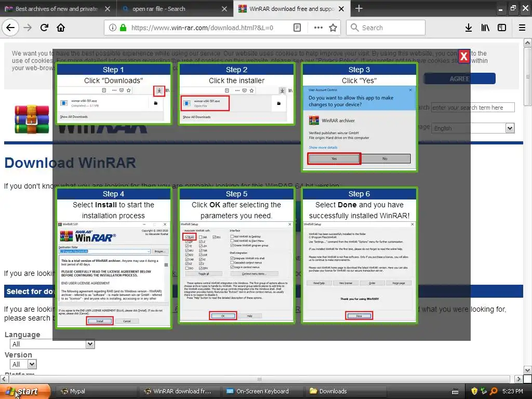Open a new browser tab
The width and height of the screenshot is (532, 399).
(358, 8)
